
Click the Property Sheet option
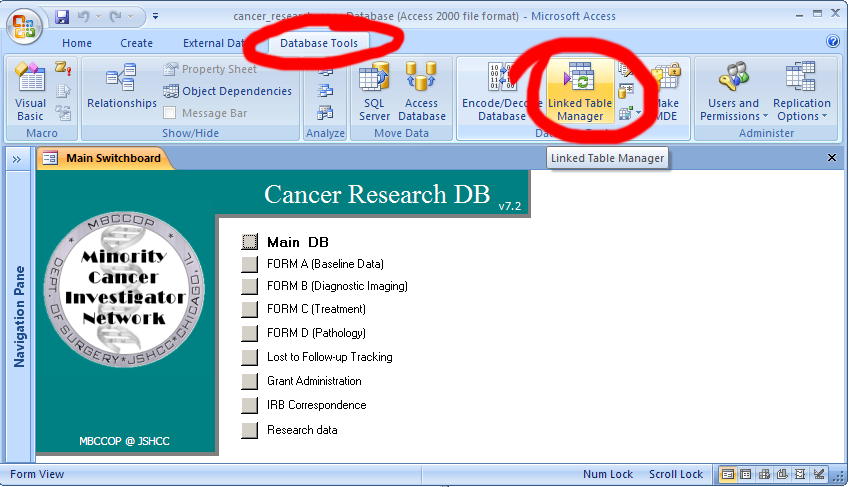pos(210,69)
